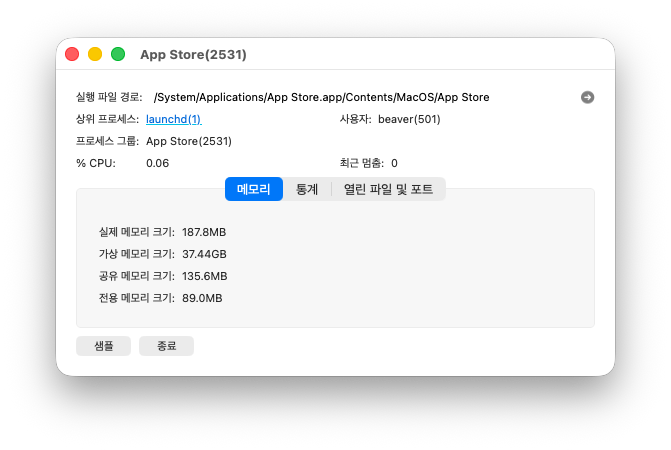Viewport: 671px width, 450px height.
Task: Open the 통계 tab
Action: pos(307,189)
